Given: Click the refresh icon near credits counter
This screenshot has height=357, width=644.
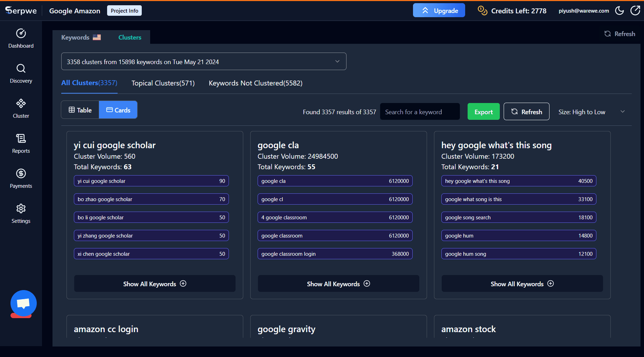Looking at the screenshot, I should (x=636, y=11).
